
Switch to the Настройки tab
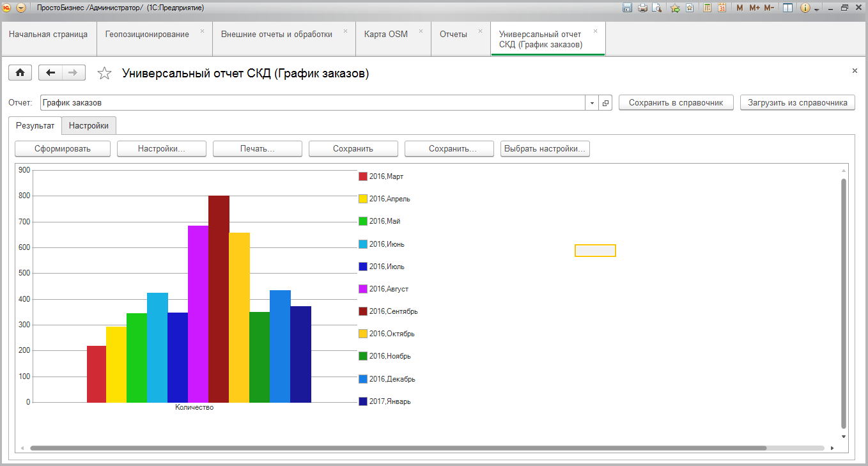pos(89,126)
